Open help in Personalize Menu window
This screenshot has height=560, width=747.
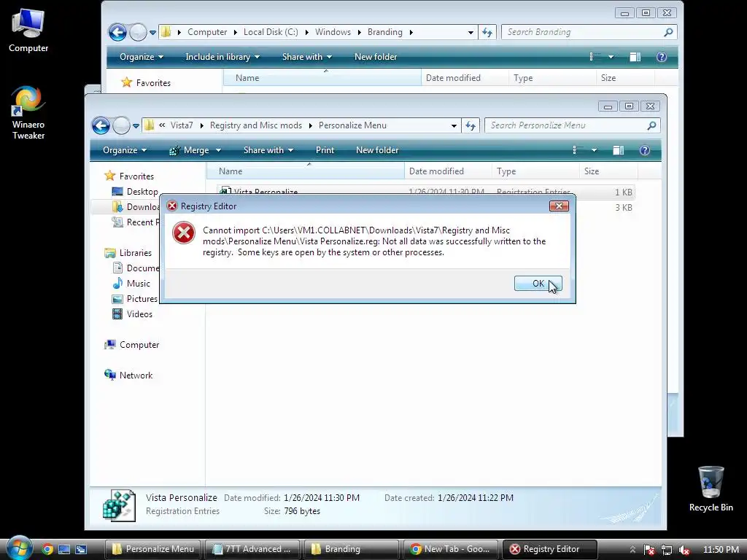click(x=645, y=150)
